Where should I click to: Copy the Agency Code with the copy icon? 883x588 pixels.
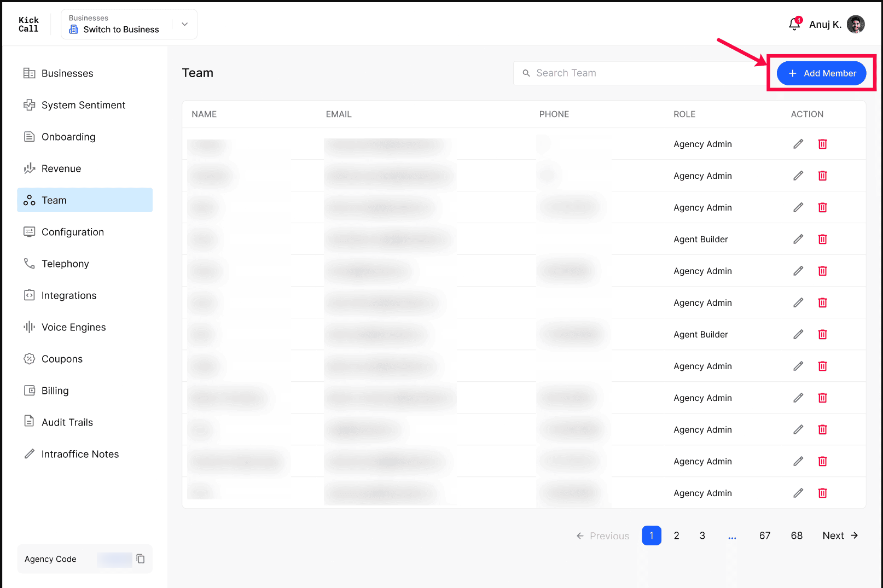[x=141, y=558]
